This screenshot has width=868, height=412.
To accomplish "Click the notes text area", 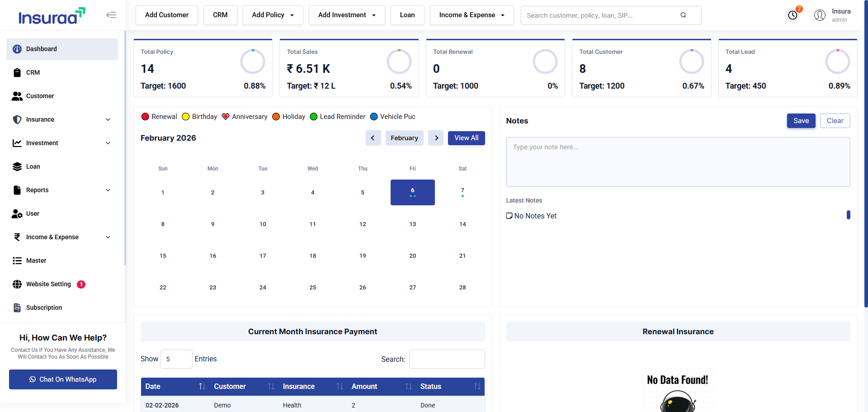I will tap(678, 162).
